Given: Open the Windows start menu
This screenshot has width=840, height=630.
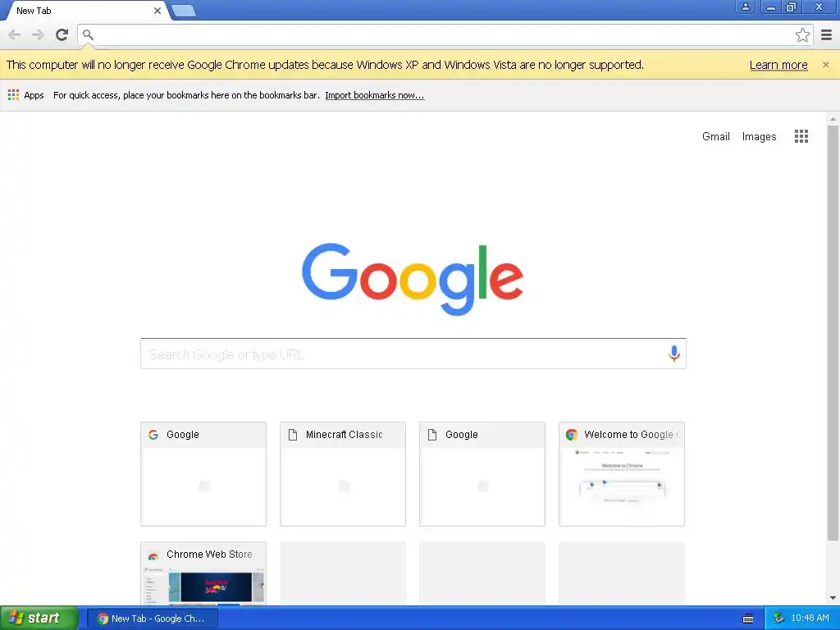Looking at the screenshot, I should point(39,619).
